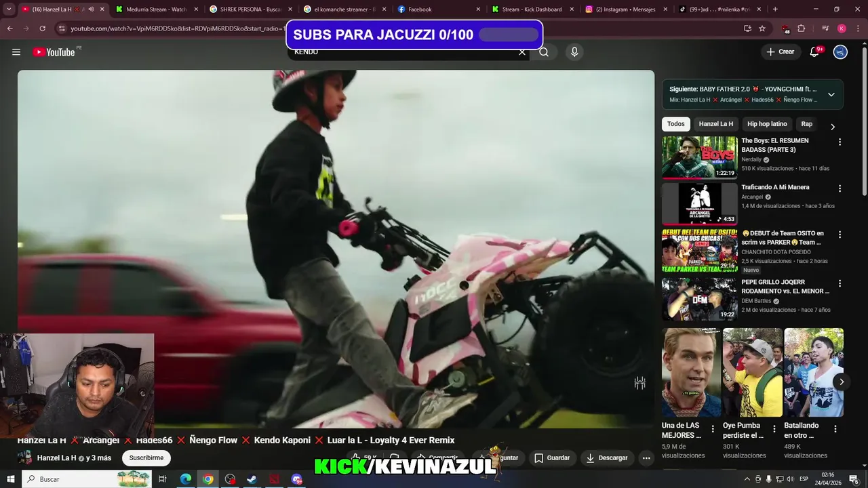This screenshot has width=868, height=488.
Task: Switch to el komanche streamer tab
Action: 343,9
